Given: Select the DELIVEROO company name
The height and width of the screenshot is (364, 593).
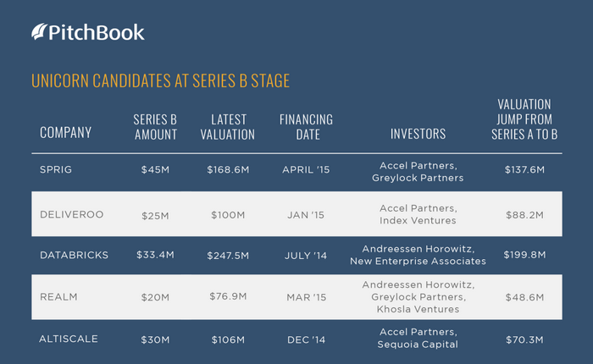Looking at the screenshot, I should (x=72, y=214).
